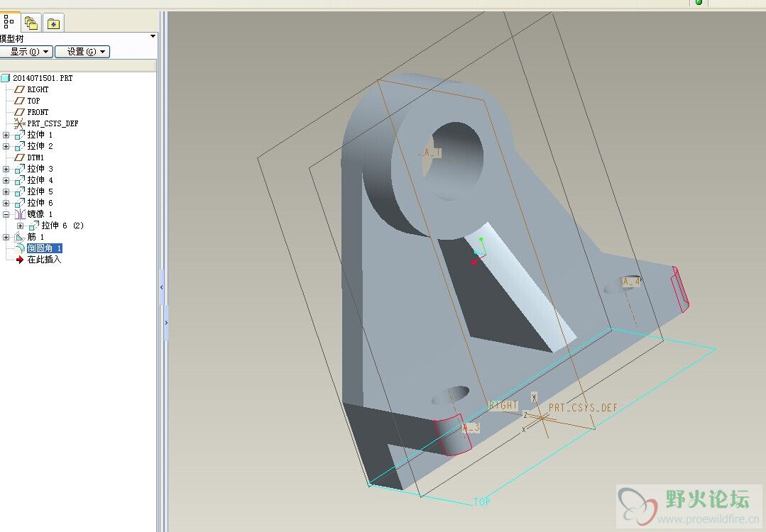The width and height of the screenshot is (766, 532).
Task: Open the Model Tree navigator tab
Action: 9,23
